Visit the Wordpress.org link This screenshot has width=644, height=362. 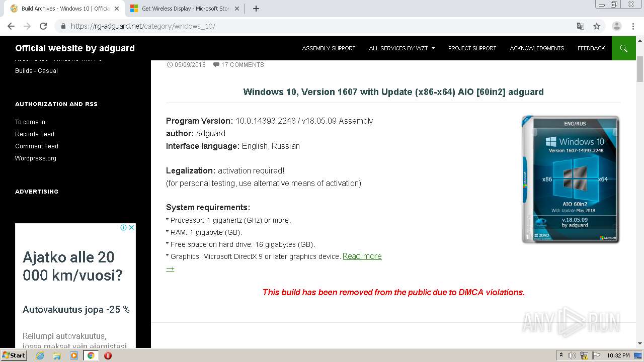pyautogui.click(x=36, y=158)
